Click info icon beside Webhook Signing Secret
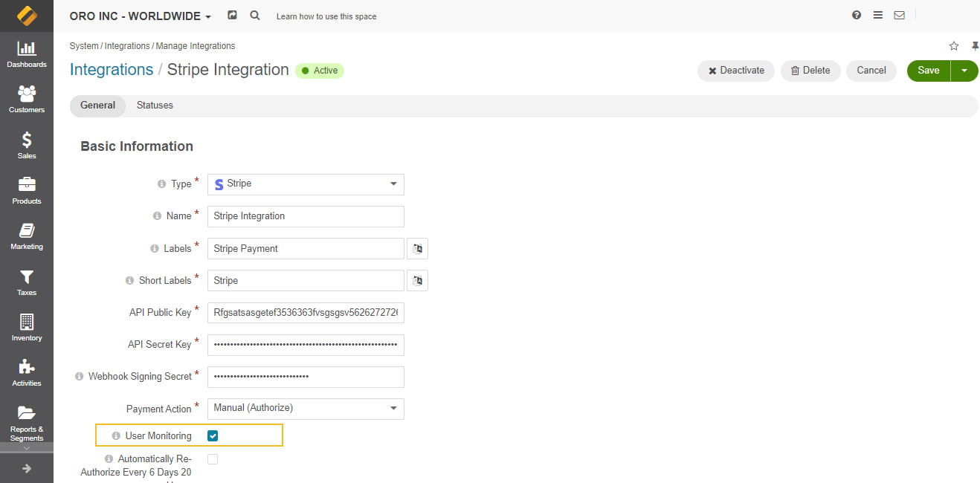 pyautogui.click(x=80, y=377)
